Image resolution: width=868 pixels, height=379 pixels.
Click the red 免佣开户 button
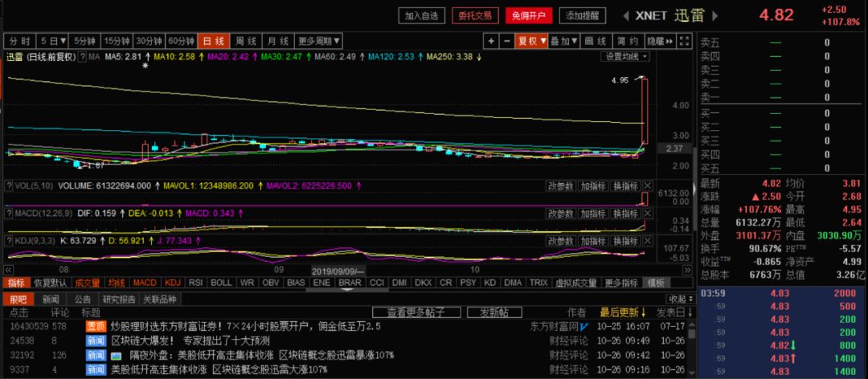pos(529,15)
